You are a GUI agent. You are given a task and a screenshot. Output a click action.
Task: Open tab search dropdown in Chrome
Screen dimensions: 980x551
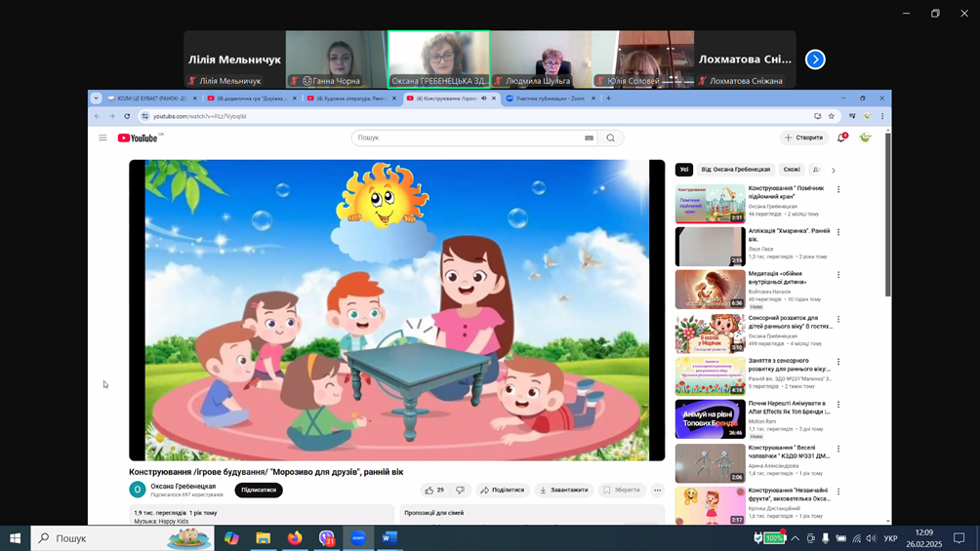click(x=96, y=98)
